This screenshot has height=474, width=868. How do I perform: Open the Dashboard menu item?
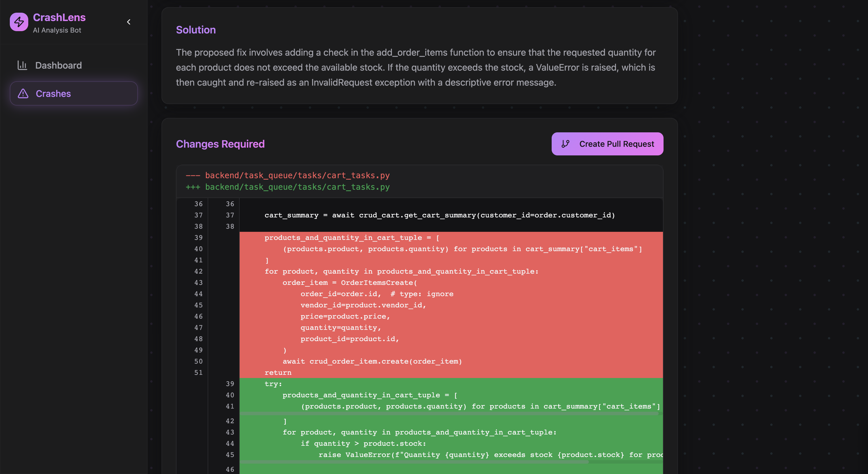pos(58,65)
